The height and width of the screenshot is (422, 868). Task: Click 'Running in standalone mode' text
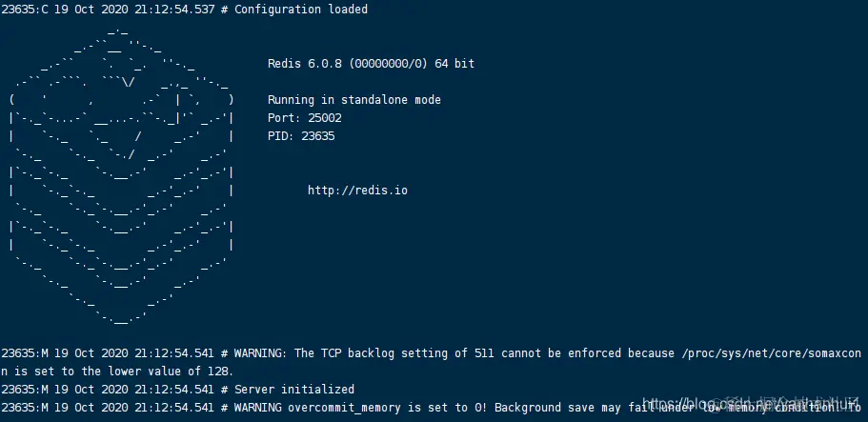(x=354, y=100)
